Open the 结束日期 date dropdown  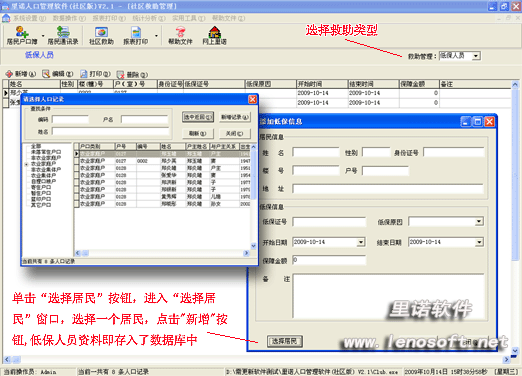(x=479, y=242)
